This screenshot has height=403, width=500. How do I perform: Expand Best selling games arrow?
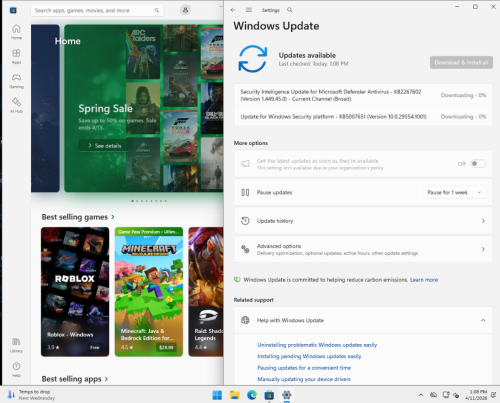[113, 217]
